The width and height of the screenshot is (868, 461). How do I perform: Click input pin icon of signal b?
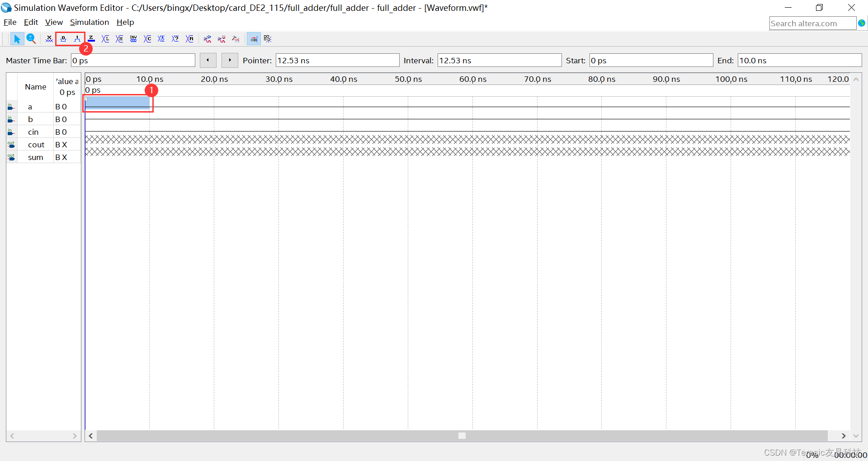click(x=11, y=119)
